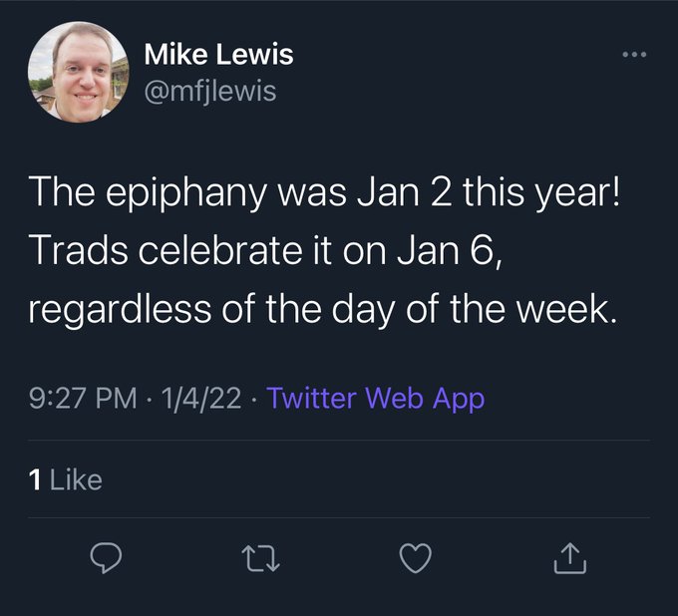Click the line "Trads celebrate it on Jan 6"
The height and width of the screenshot is (616, 678).
tap(266, 251)
